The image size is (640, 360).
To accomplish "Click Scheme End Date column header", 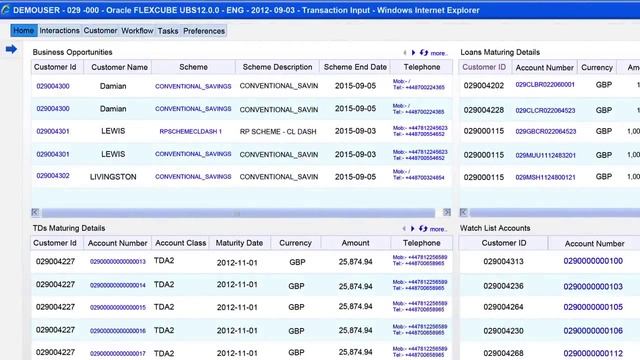I will coord(355,67).
